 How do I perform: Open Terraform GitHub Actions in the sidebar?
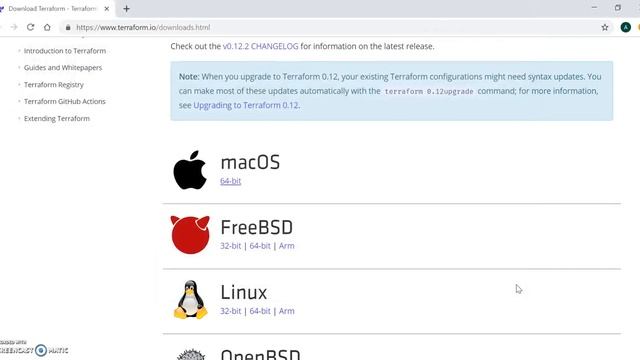click(x=64, y=101)
